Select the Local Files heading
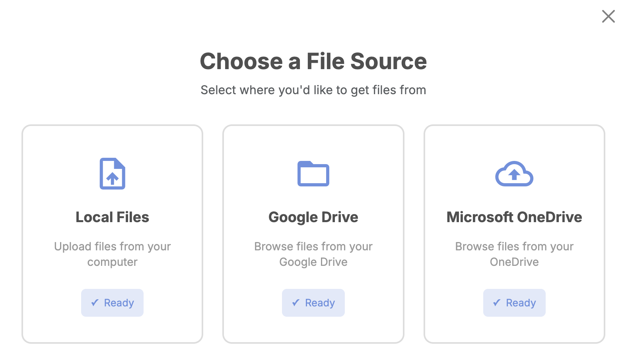 (113, 217)
